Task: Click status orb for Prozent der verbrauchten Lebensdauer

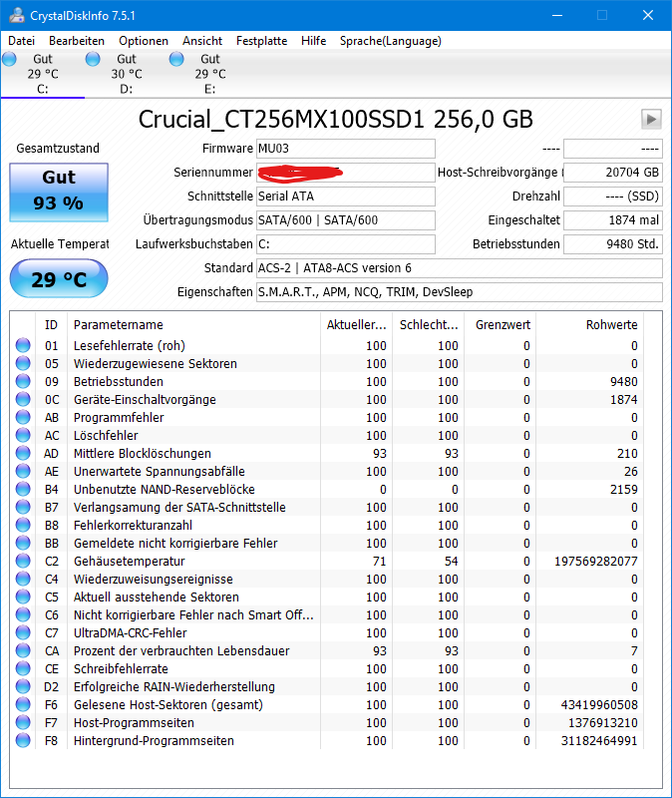Action: pyautogui.click(x=23, y=650)
